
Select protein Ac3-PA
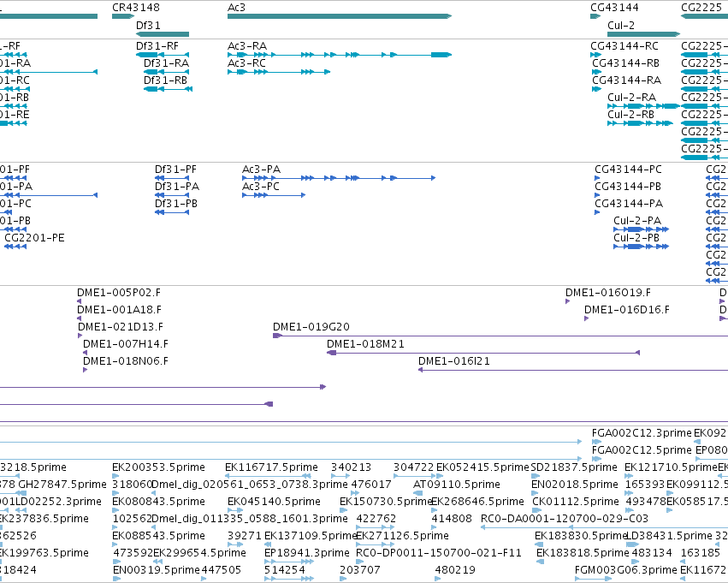pyautogui.click(x=262, y=170)
